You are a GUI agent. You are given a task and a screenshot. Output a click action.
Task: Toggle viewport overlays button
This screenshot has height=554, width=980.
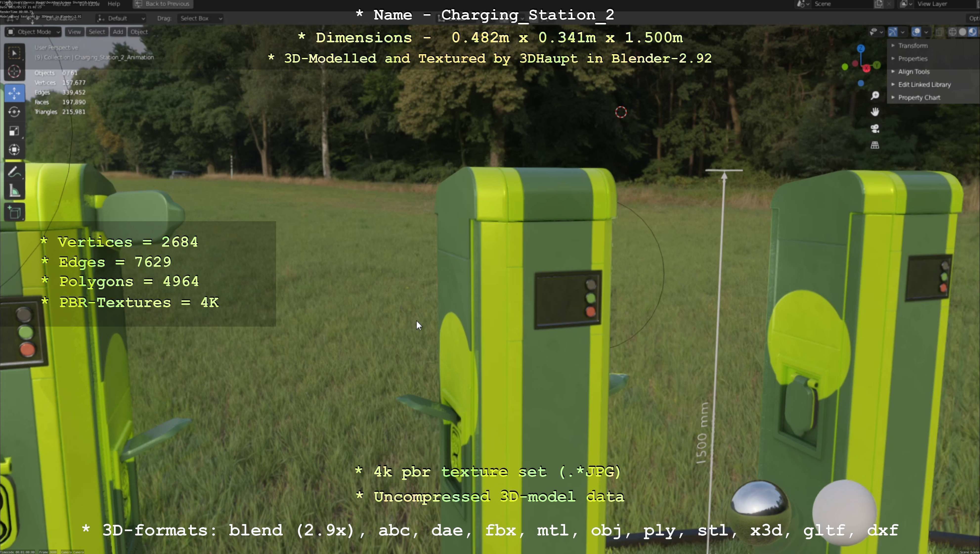coord(916,32)
